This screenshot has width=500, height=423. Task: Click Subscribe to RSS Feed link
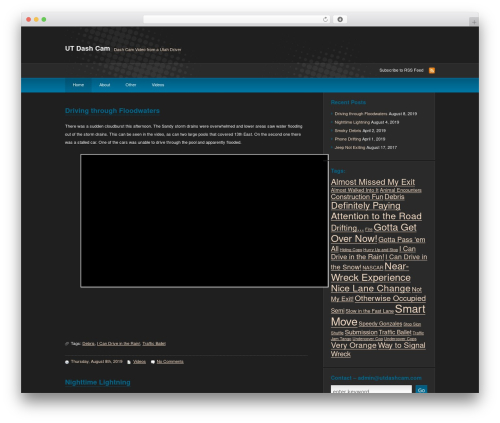(x=401, y=70)
